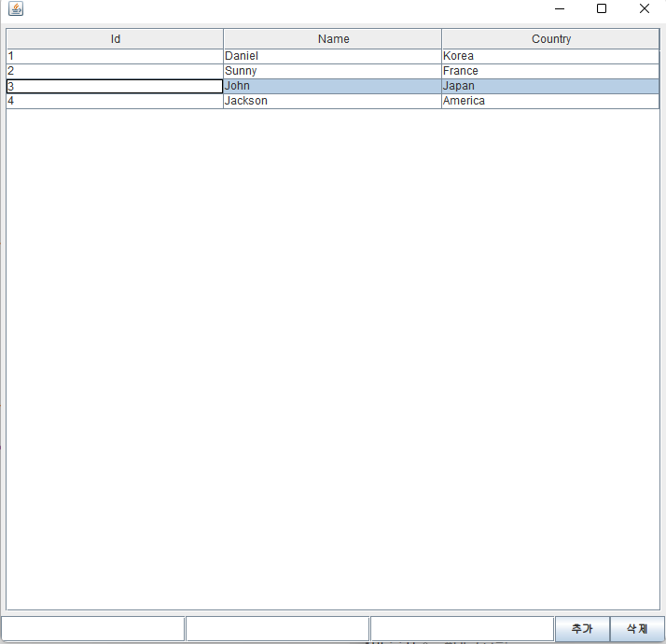Select the France country cell

(x=550, y=71)
